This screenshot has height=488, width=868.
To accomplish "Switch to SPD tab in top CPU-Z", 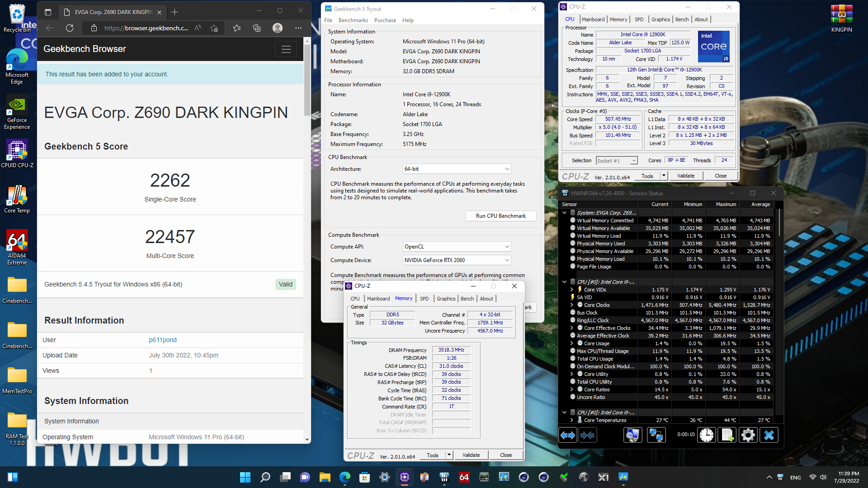I will [x=639, y=19].
